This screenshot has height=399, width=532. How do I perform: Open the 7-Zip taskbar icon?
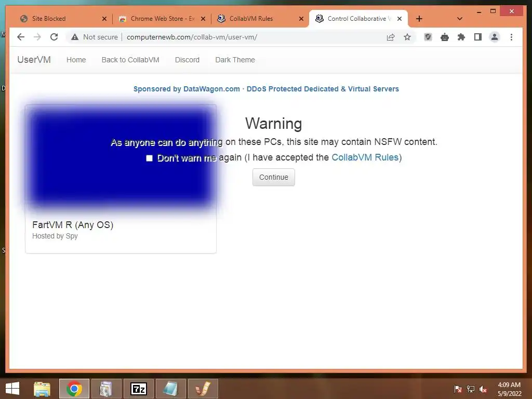[138, 389]
